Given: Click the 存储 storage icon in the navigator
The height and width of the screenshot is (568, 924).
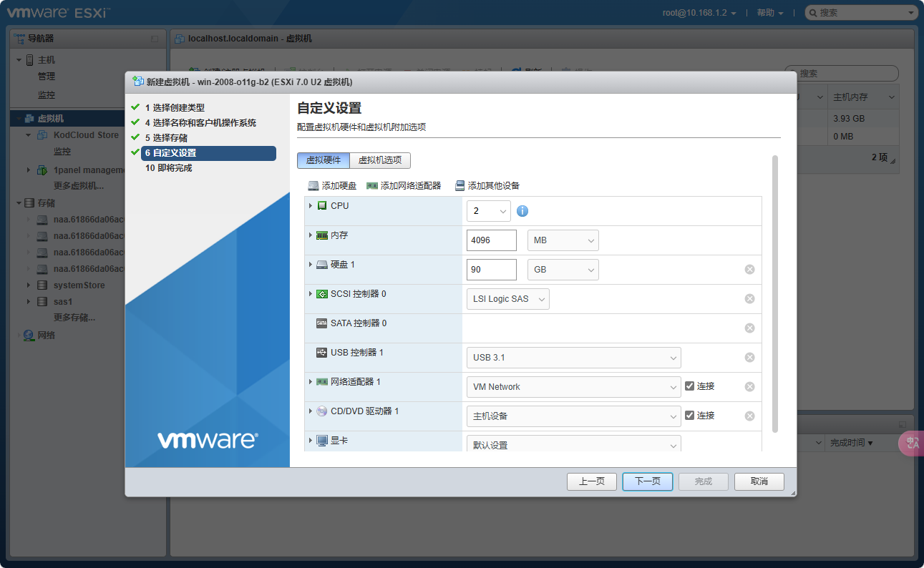Looking at the screenshot, I should pyautogui.click(x=29, y=203).
